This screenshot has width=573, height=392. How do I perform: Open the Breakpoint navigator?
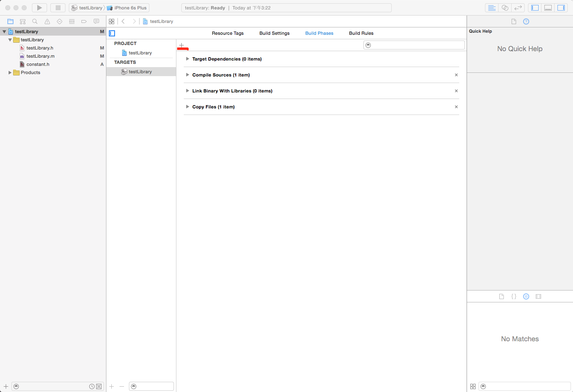[x=84, y=21]
